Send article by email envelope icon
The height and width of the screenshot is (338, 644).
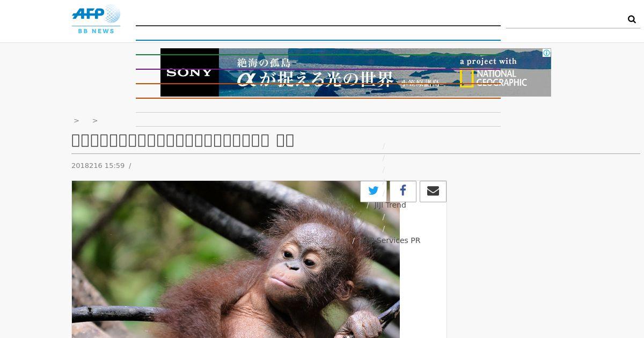point(433,192)
